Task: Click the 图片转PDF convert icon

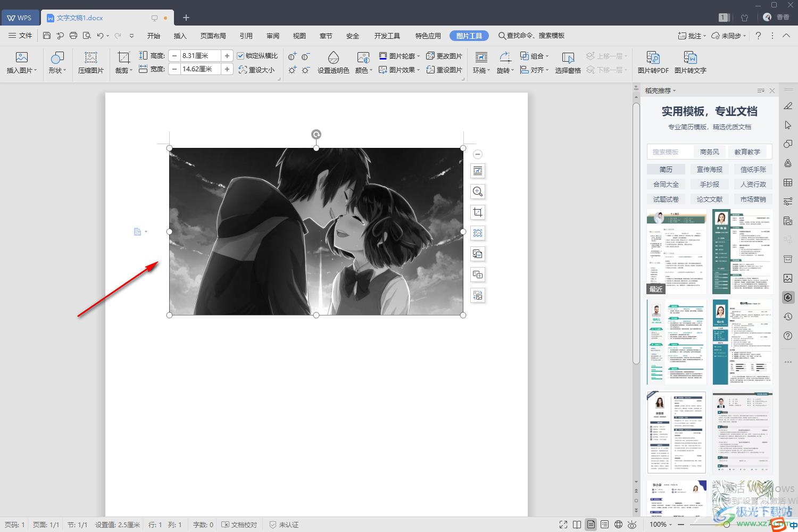Action: 653,63
